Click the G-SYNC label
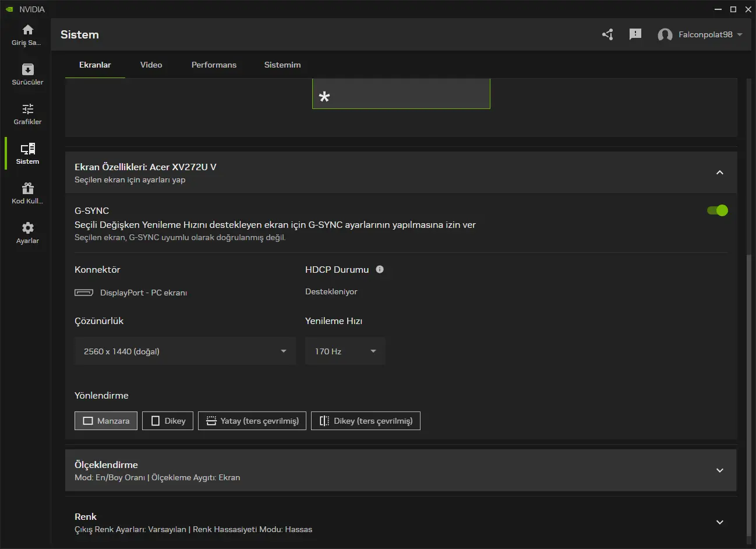Screen dimensions: 756x549 (92, 210)
